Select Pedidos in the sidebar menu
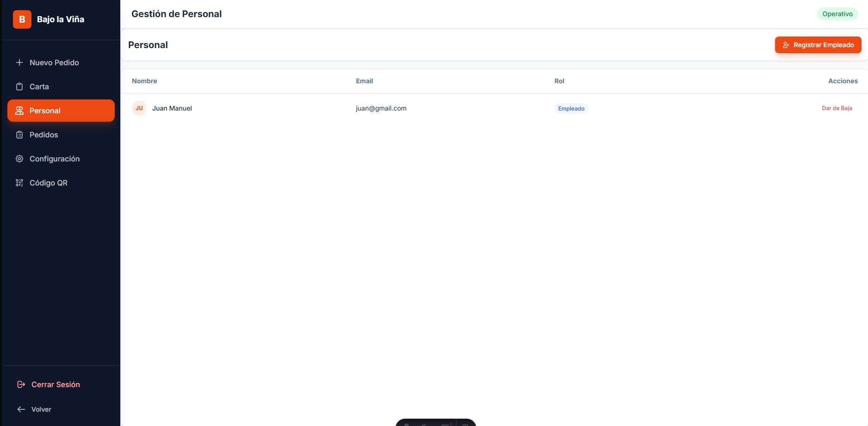The width and height of the screenshot is (868, 426). 43,135
